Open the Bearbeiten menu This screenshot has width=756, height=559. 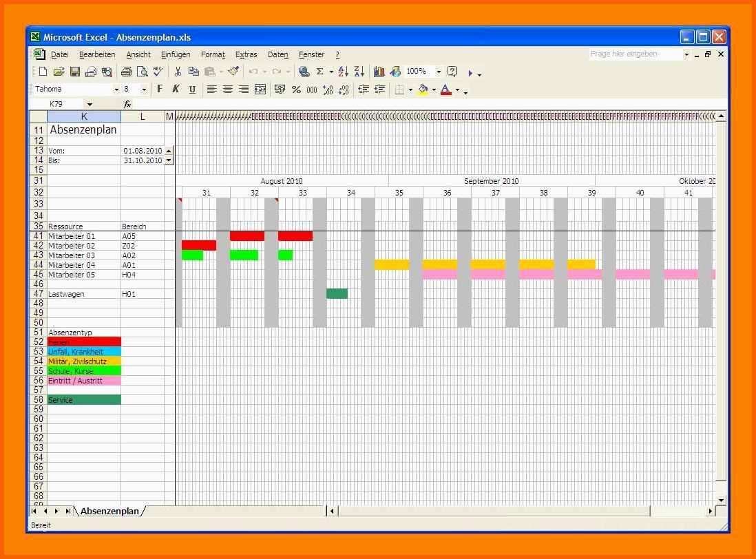click(x=97, y=54)
